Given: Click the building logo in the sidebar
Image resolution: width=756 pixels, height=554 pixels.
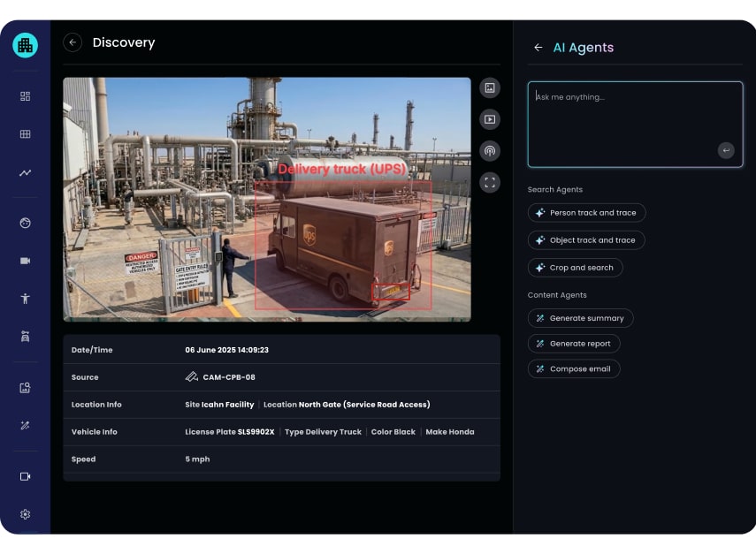Looking at the screenshot, I should tap(25, 45).
